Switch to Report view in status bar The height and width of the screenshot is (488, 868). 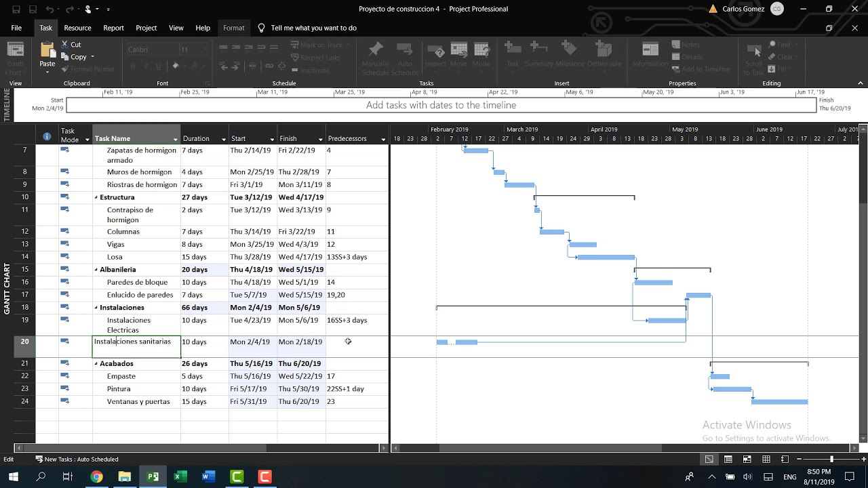coord(785,459)
